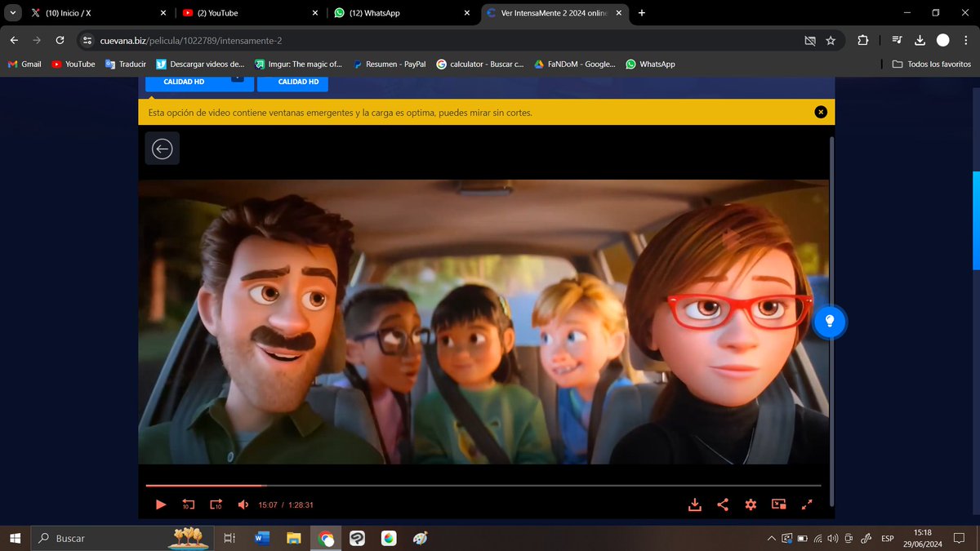This screenshot has height=551, width=980.
Task: Toggle the blue lightbulb assistant bubble
Action: pyautogui.click(x=830, y=322)
